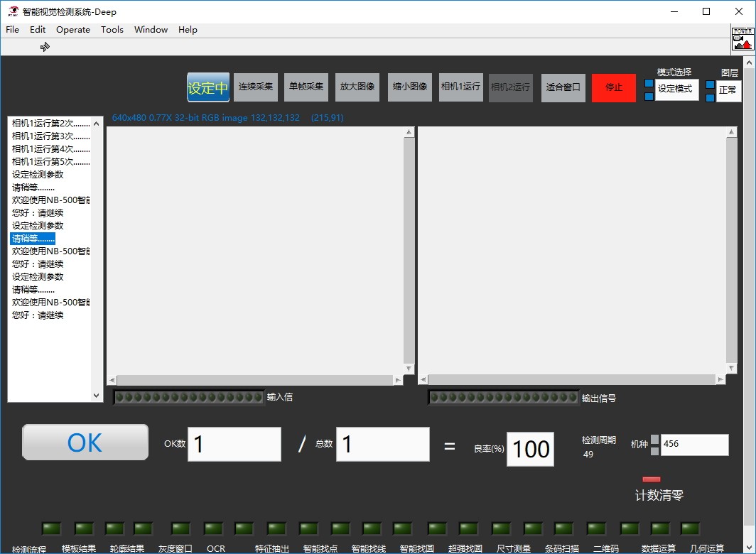This screenshot has width=756, height=554.
Task: Toggle the greyed 相机2运行 button
Action: tap(511, 88)
